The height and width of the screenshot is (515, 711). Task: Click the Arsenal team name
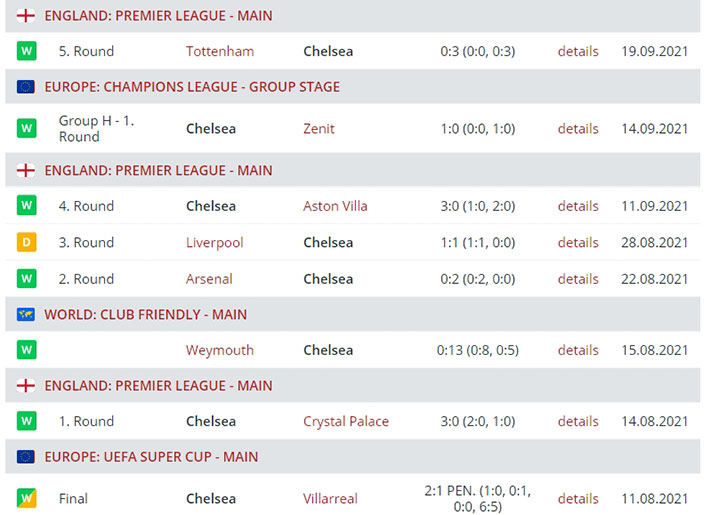pos(209,279)
